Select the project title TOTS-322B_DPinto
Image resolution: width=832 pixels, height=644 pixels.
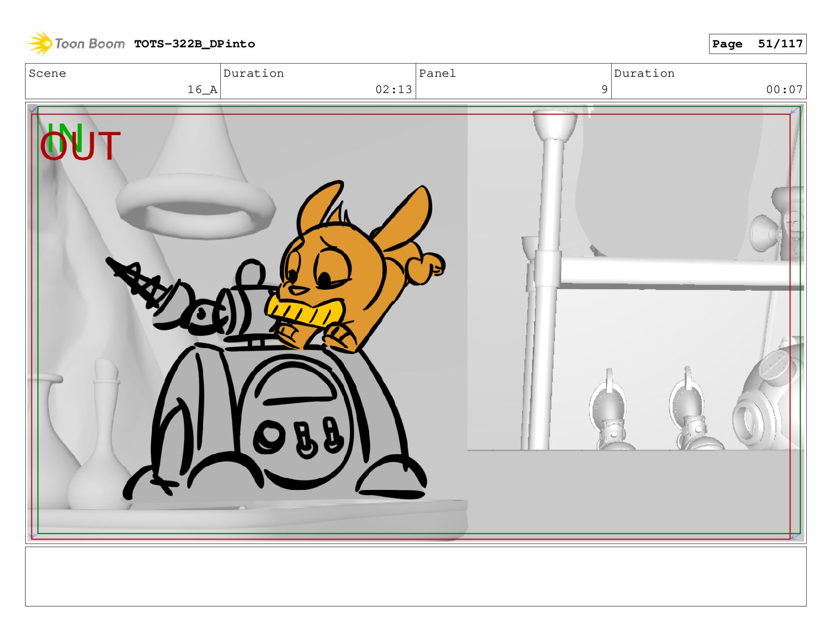tap(195, 44)
